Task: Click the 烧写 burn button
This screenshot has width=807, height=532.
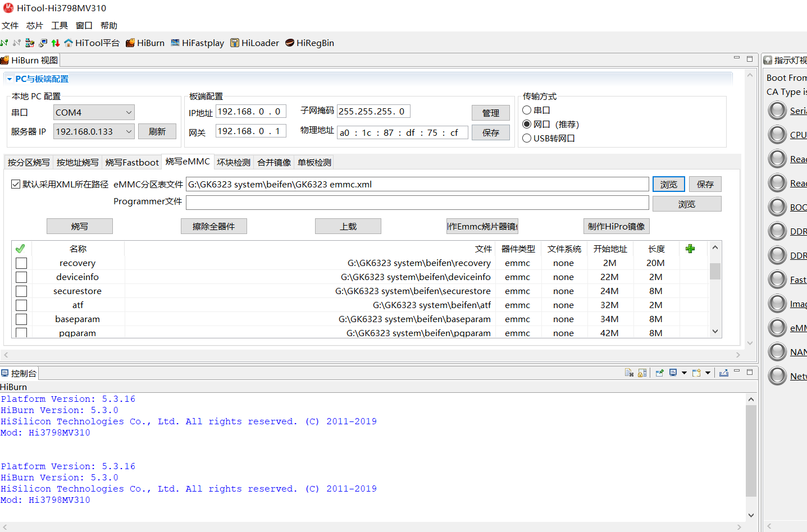Action: click(x=80, y=226)
